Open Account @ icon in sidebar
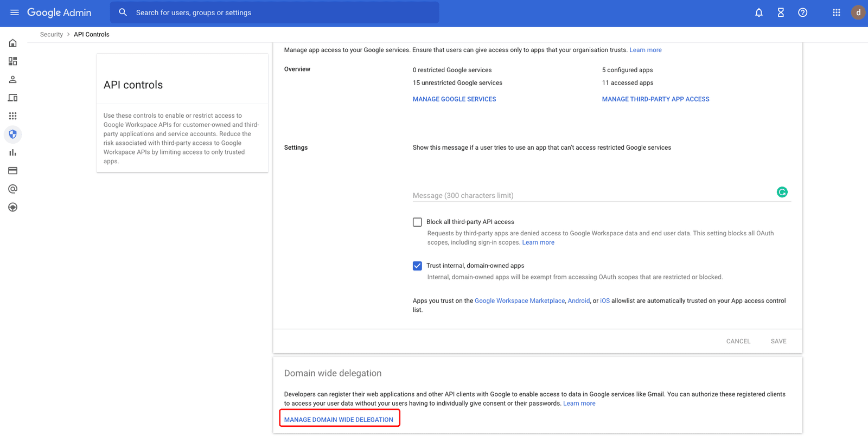 tap(13, 189)
